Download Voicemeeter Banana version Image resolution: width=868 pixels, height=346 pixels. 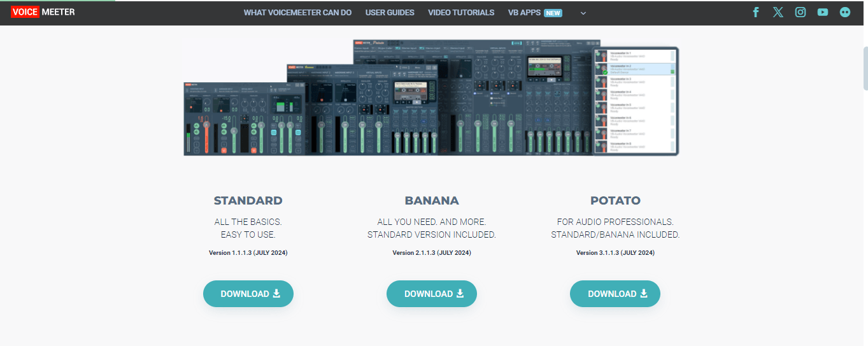click(432, 294)
